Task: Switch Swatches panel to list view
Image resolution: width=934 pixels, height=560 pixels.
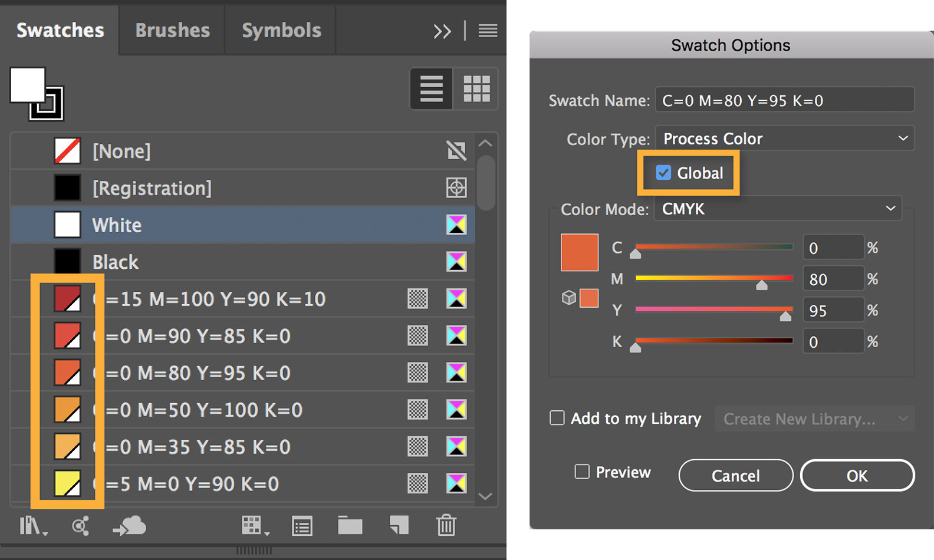Action: click(x=431, y=89)
